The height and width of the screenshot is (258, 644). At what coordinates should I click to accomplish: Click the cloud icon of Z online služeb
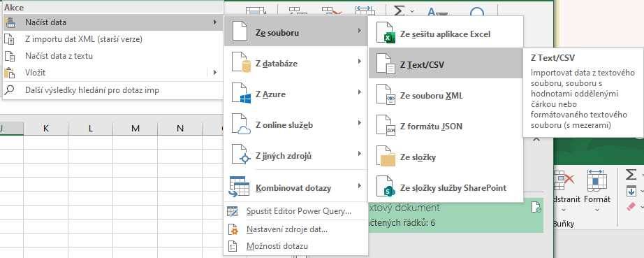(244, 130)
